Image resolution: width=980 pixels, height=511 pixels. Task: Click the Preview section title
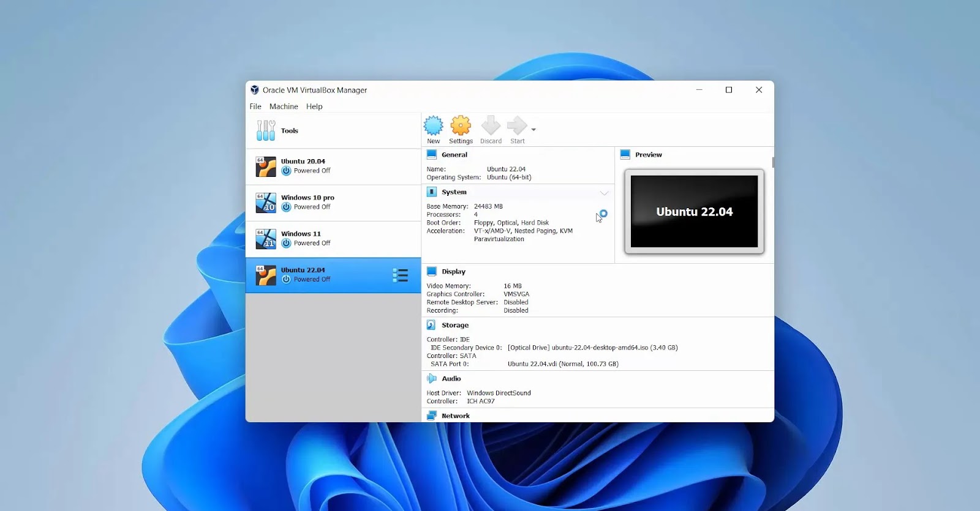(x=649, y=155)
